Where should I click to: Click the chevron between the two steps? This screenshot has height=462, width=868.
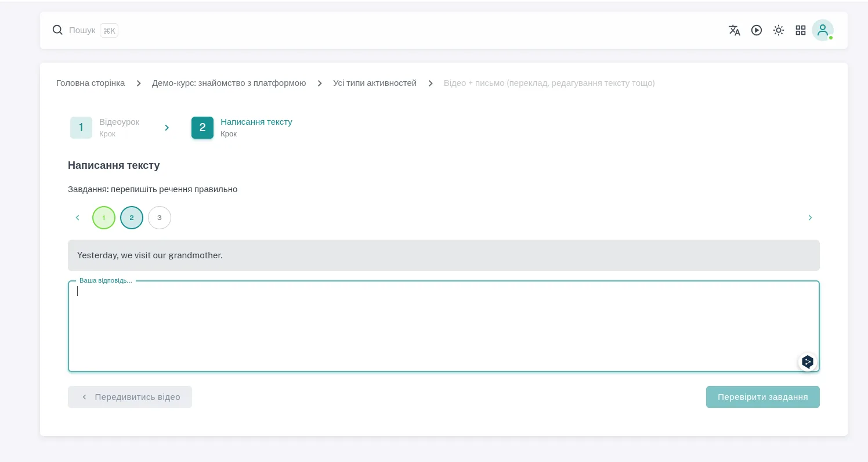click(x=167, y=128)
